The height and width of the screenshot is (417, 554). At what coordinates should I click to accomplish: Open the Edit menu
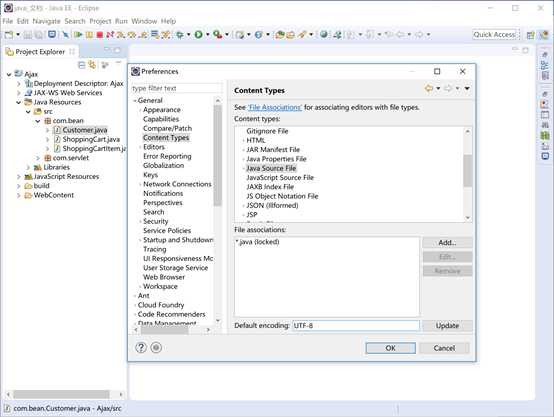(23, 21)
